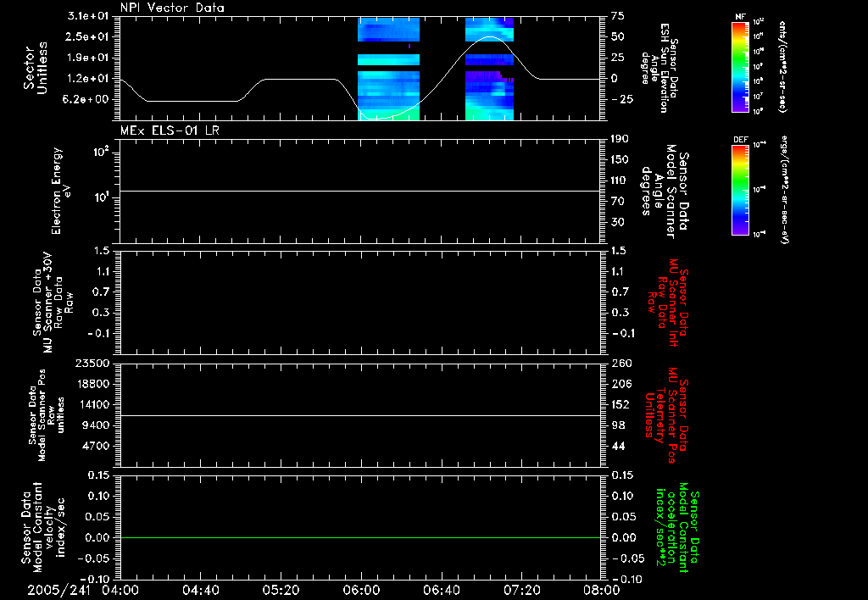The image size is (868, 600).
Task: Click the 44 telemetry tick value
Action: pos(618,446)
